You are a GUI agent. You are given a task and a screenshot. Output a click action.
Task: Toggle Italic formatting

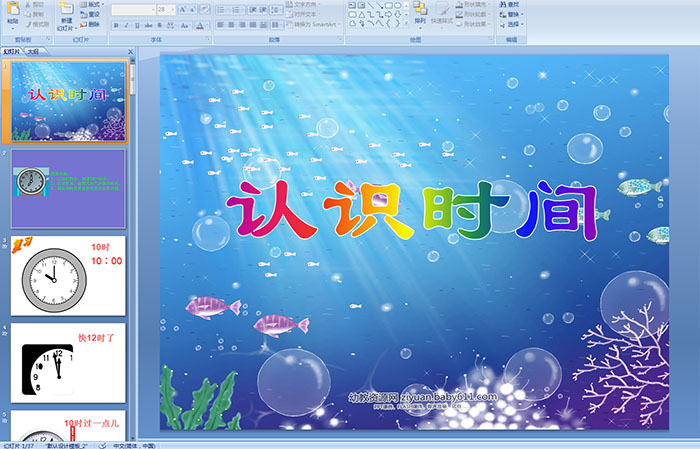click(126, 25)
